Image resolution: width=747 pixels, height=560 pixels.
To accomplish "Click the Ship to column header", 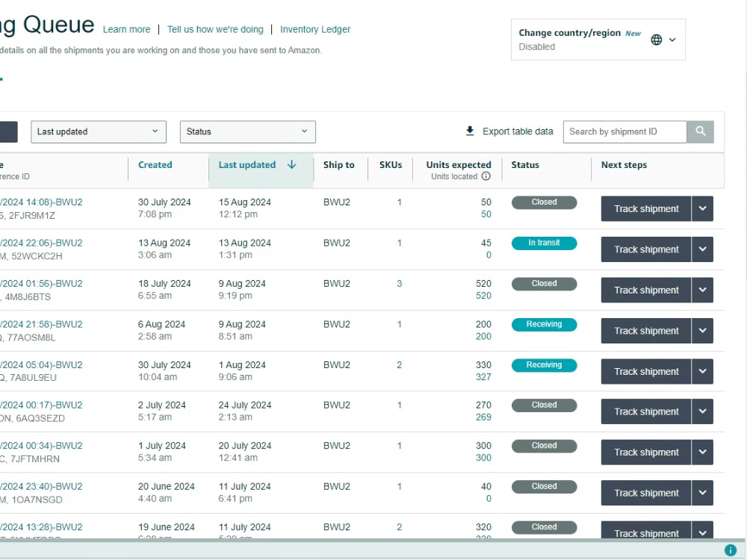I will tap(338, 165).
